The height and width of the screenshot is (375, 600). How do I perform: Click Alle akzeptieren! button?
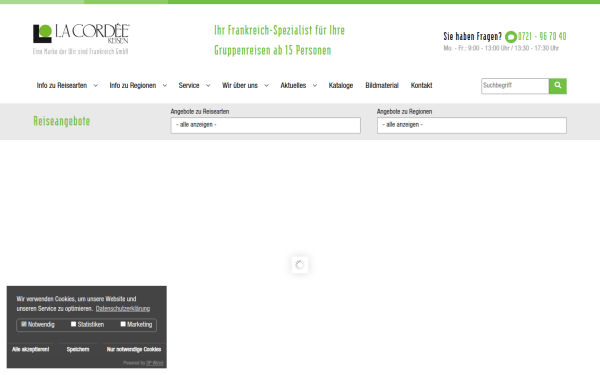click(31, 349)
